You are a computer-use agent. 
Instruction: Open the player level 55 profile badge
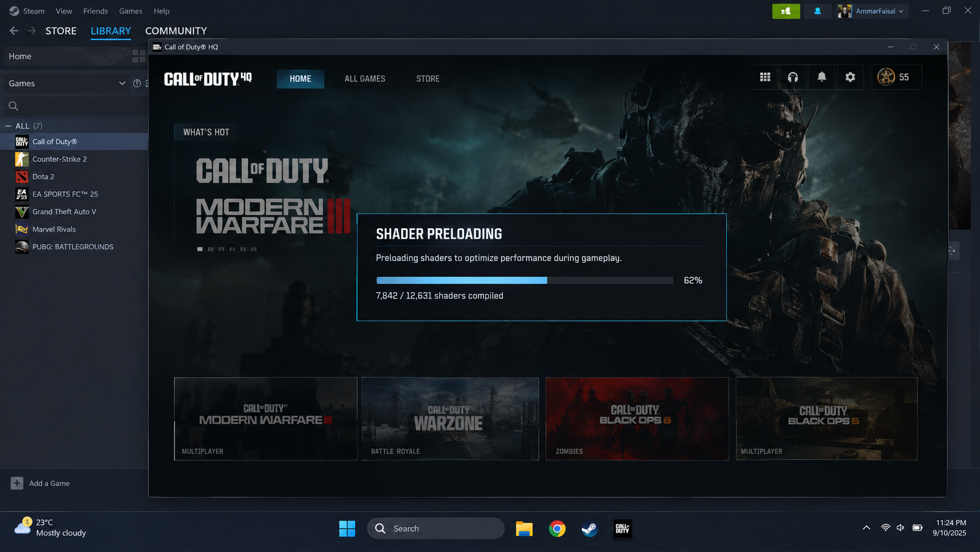coord(896,77)
